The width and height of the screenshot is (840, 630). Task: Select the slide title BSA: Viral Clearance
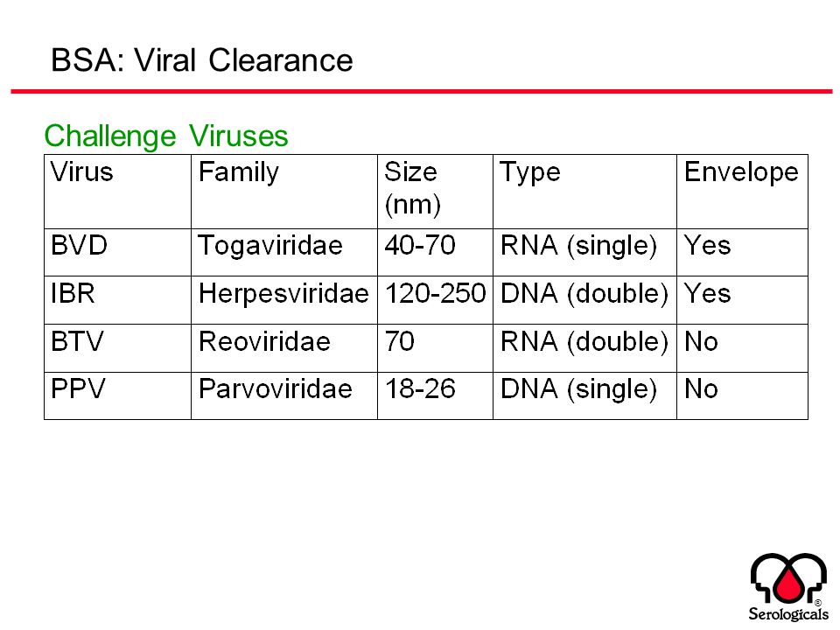(x=202, y=60)
